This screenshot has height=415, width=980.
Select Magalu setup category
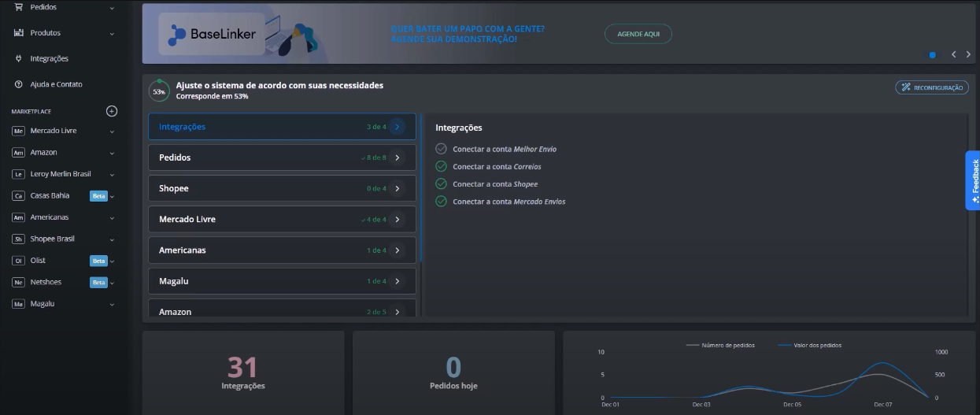pyautogui.click(x=282, y=281)
